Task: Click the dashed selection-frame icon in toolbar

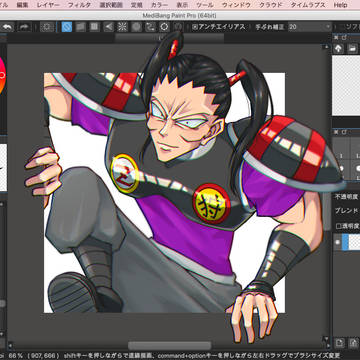Action: click(47, 27)
